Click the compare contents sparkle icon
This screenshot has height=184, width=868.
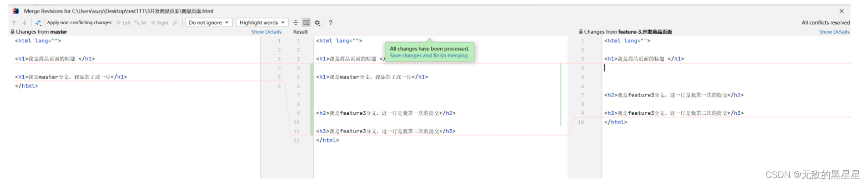point(38,23)
